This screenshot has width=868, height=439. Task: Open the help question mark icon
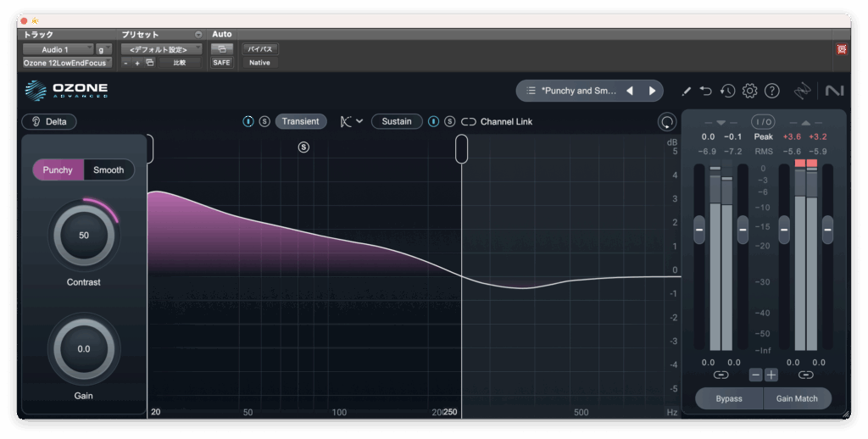click(x=771, y=91)
